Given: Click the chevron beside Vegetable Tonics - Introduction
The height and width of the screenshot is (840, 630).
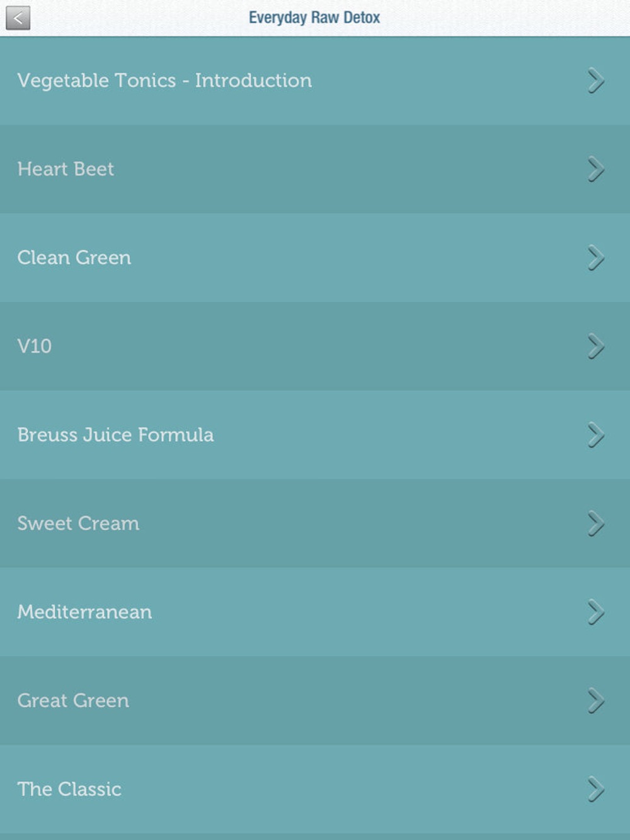Looking at the screenshot, I should 596,81.
